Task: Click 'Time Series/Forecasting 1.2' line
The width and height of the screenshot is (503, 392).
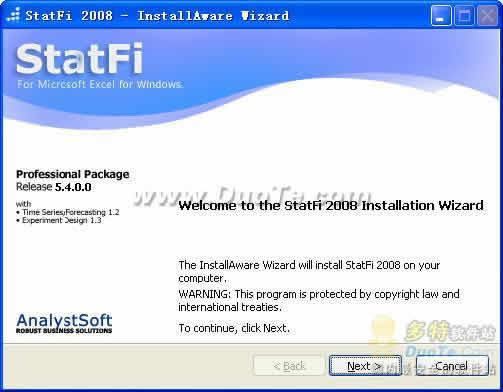Action: click(68, 212)
